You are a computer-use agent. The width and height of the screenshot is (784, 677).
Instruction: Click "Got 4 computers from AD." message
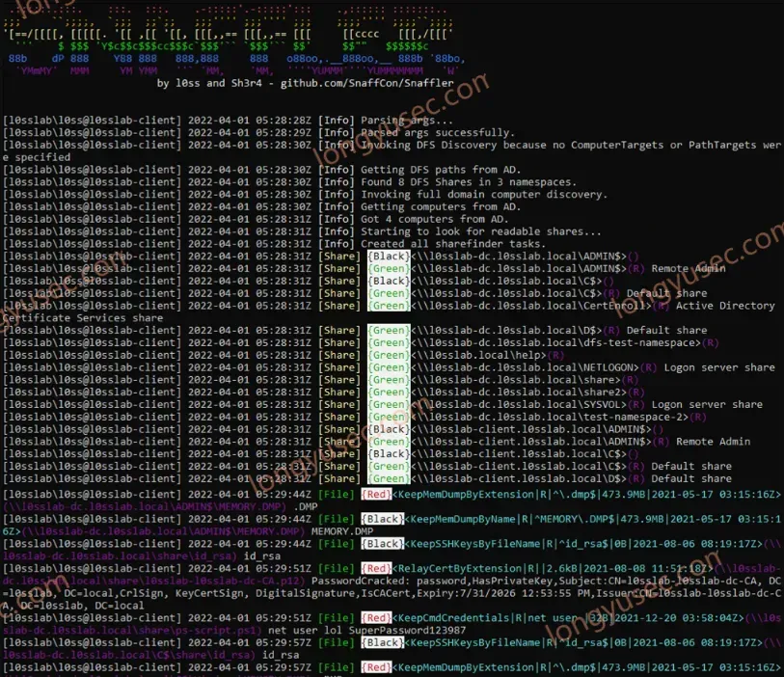point(435,219)
